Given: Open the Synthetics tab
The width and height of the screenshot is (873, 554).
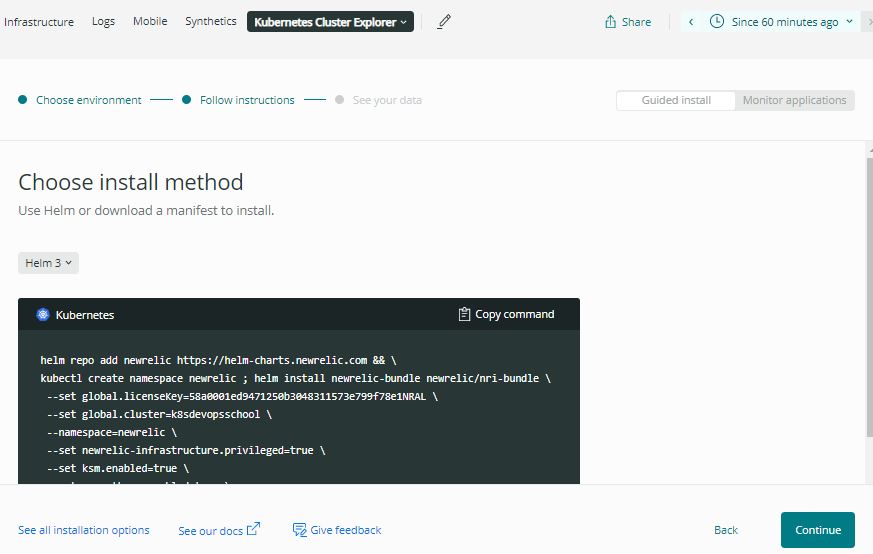Looking at the screenshot, I should click(210, 21).
